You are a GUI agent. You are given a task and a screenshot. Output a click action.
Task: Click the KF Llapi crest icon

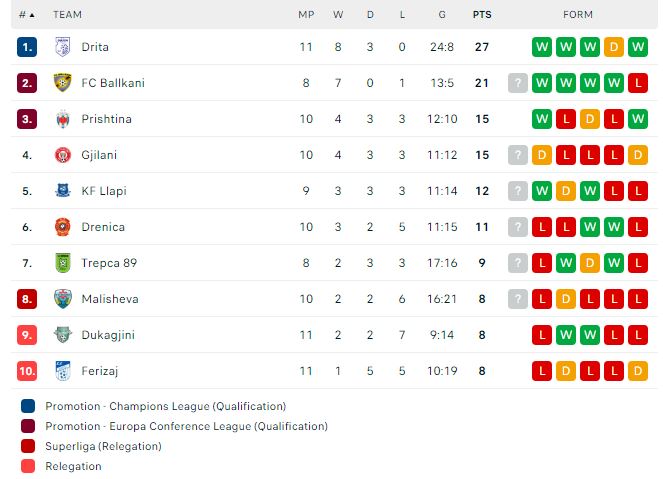point(63,191)
